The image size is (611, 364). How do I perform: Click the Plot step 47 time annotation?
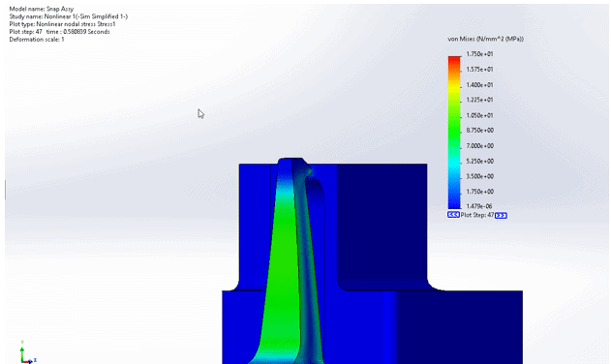pos(59,32)
